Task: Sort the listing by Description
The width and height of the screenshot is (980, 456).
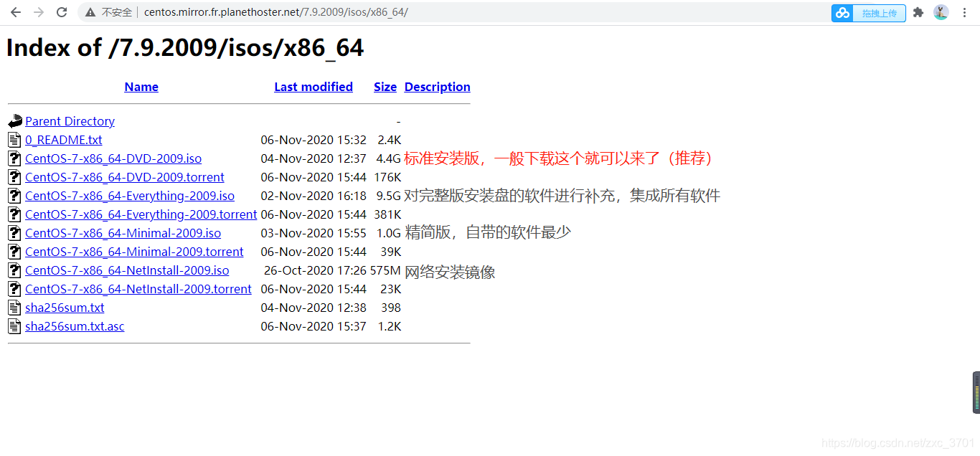Action: (x=438, y=87)
